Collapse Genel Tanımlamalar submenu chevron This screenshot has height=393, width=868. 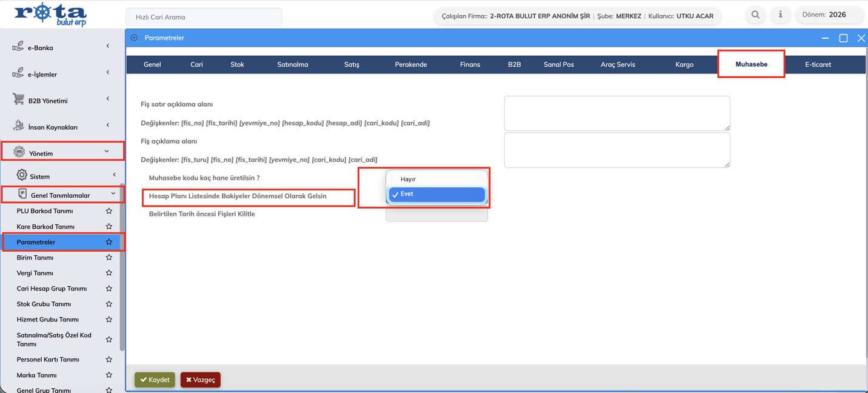click(113, 194)
